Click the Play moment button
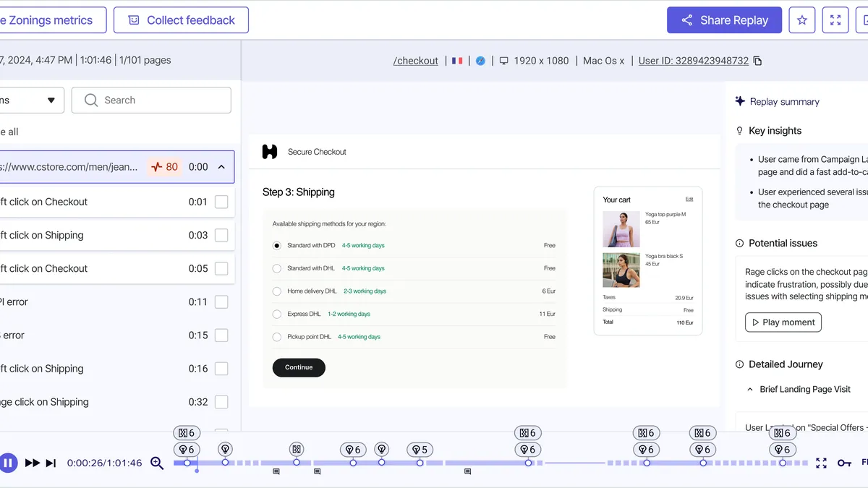The height and width of the screenshot is (488, 868). (783, 322)
